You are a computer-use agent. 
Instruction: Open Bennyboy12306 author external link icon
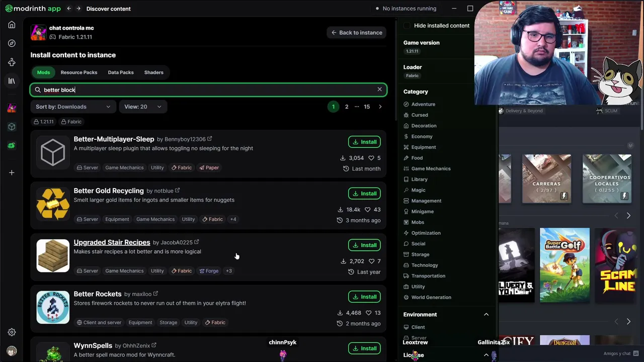click(210, 139)
